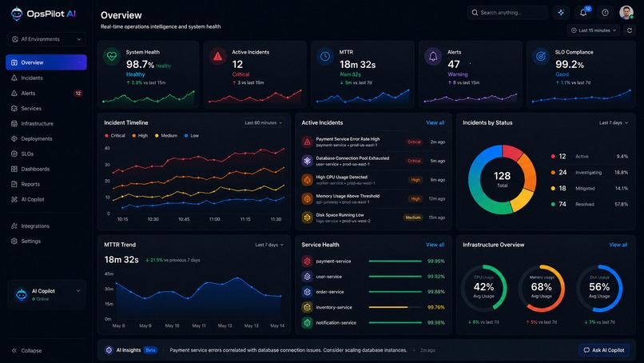The height and width of the screenshot is (363, 644).
Task: Click the Ask AI Copilot button
Action: coord(604,350)
